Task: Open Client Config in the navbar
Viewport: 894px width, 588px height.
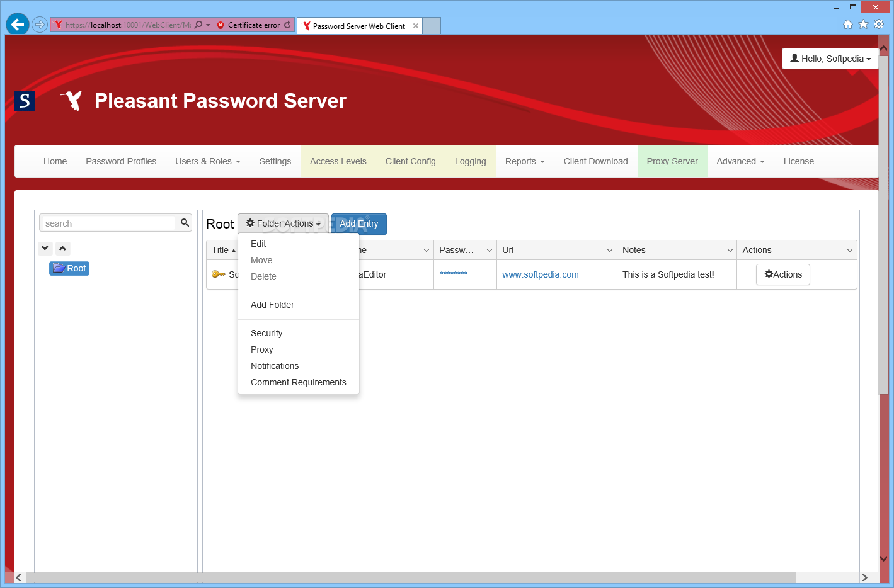Action: 411,161
